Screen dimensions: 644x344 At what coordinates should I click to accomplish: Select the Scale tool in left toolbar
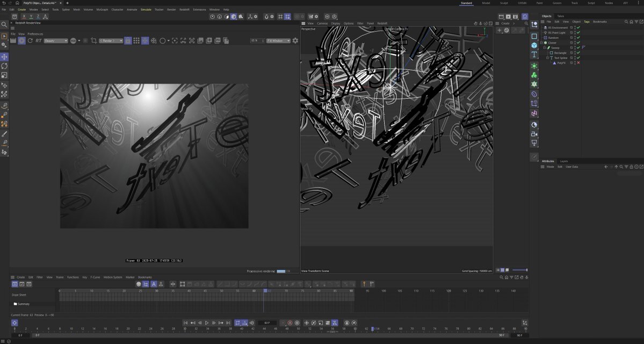click(x=4, y=75)
